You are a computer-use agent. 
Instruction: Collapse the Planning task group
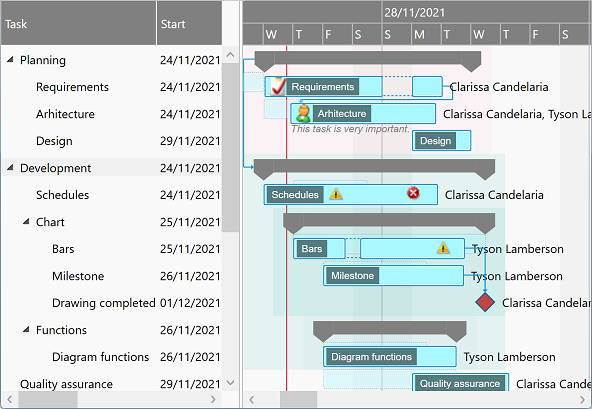10,60
